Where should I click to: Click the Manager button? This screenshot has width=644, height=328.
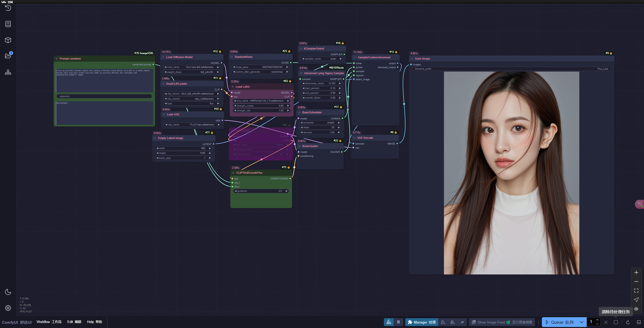(422, 322)
